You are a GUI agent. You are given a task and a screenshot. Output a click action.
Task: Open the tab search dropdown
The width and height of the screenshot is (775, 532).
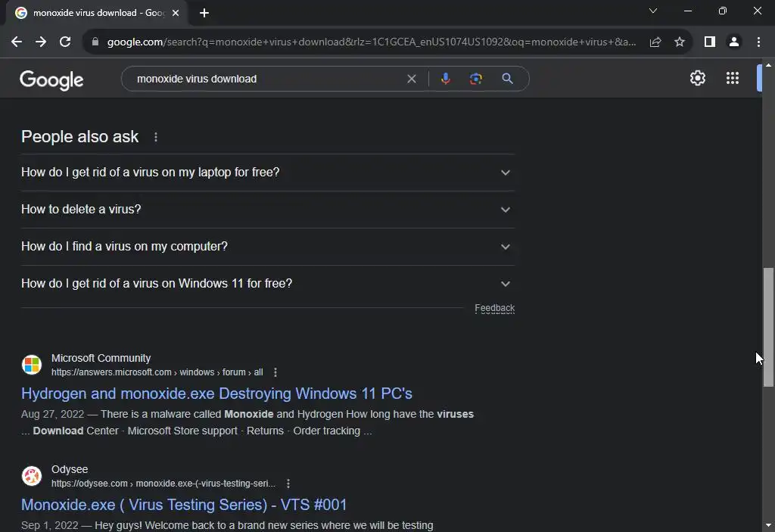[x=653, y=11]
